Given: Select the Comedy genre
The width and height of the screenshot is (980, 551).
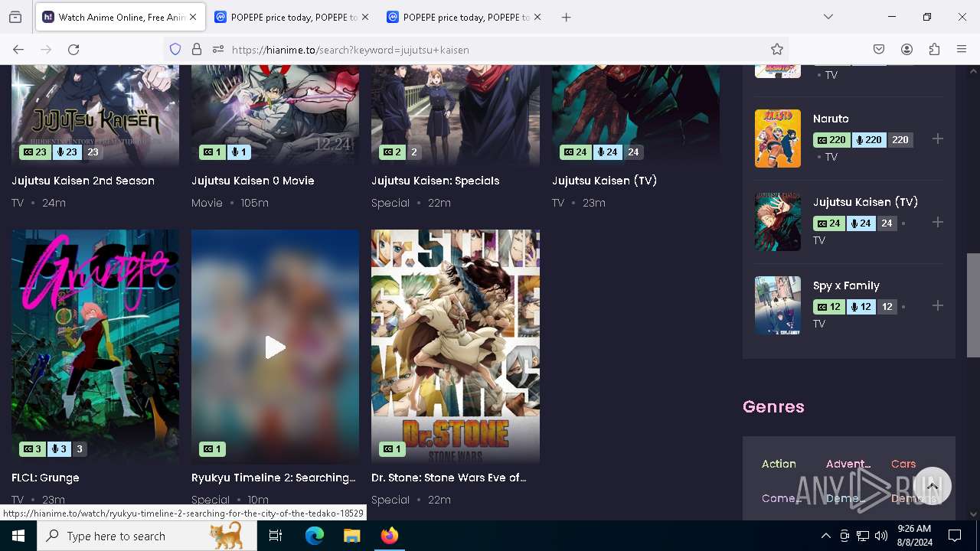Looking at the screenshot, I should coord(780,498).
